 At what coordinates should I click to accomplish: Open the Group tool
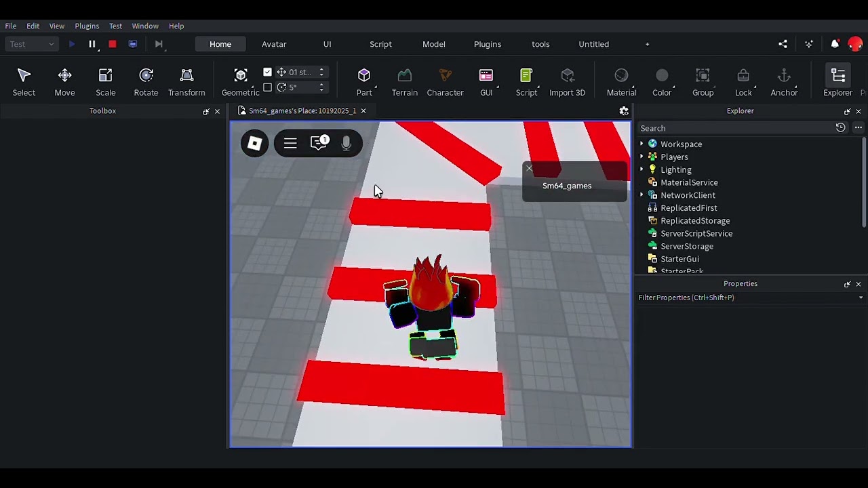(x=703, y=81)
